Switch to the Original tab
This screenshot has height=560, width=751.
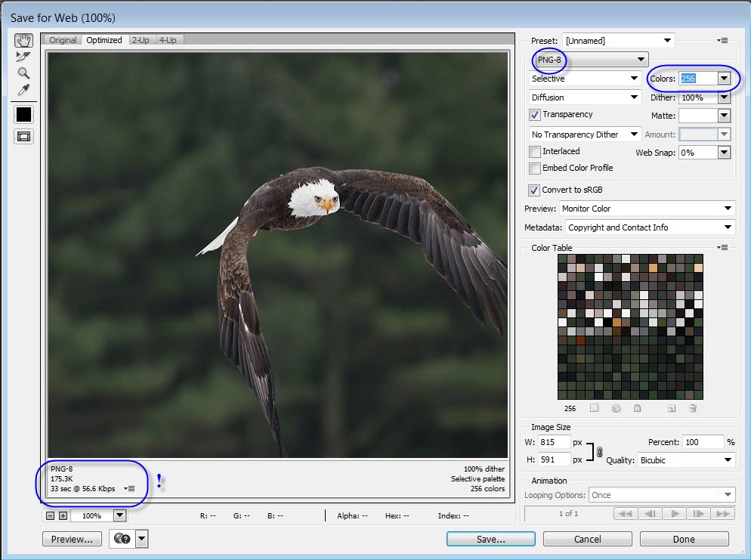coord(63,40)
